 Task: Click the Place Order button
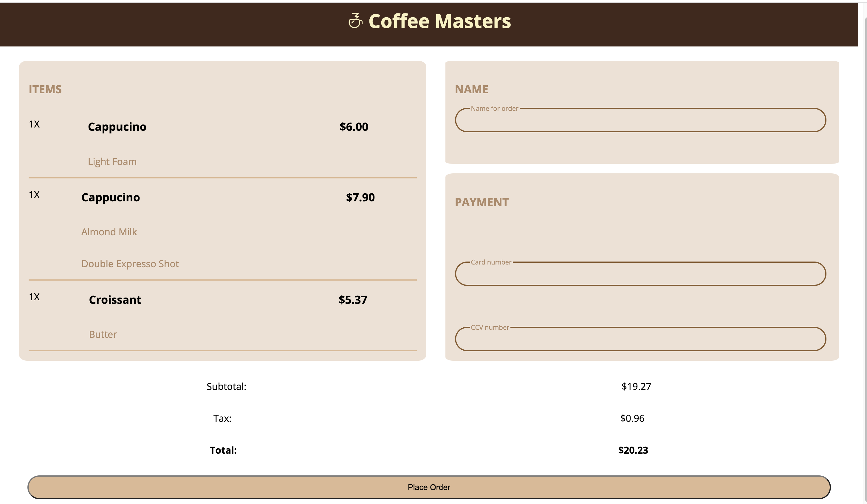(429, 487)
